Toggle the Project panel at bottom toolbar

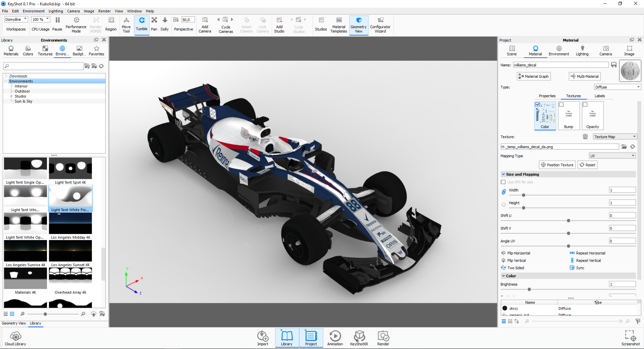[311, 338]
